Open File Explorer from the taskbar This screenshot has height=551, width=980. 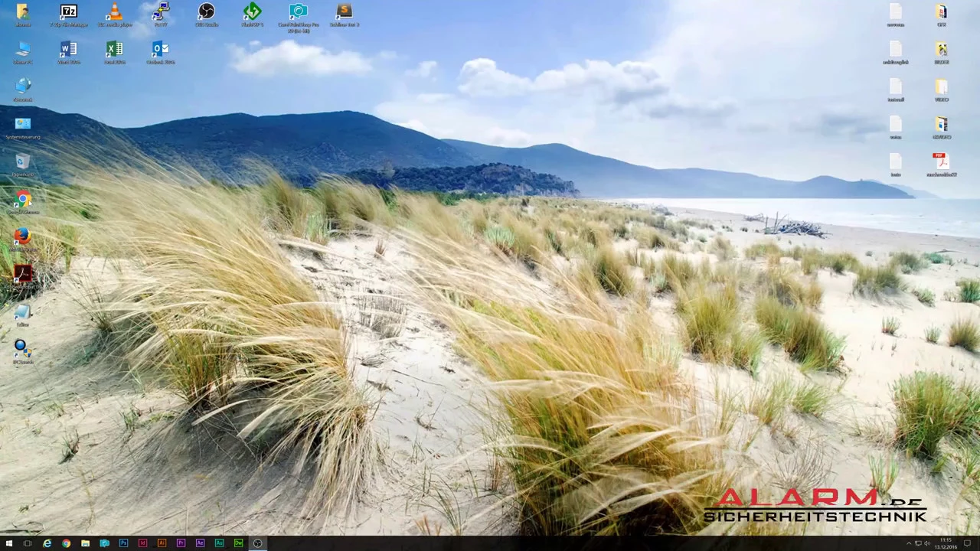[85, 543]
